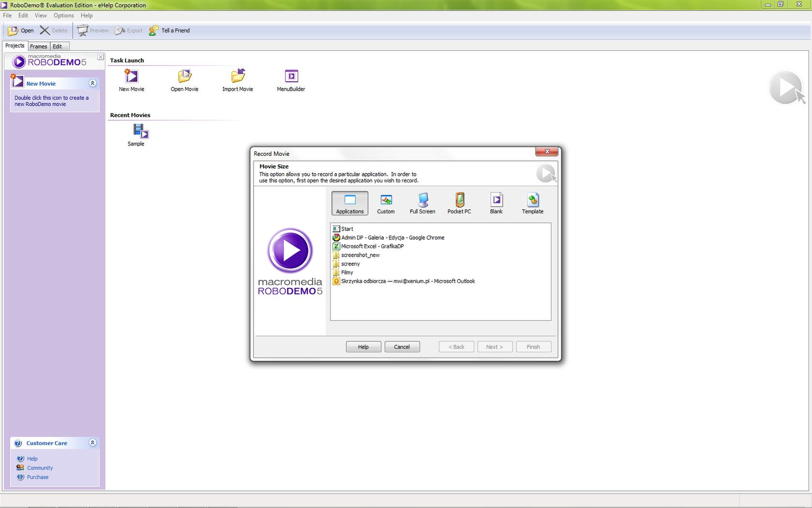The height and width of the screenshot is (508, 812).
Task: Select Admin DP Google Chrome entry
Action: pos(389,238)
